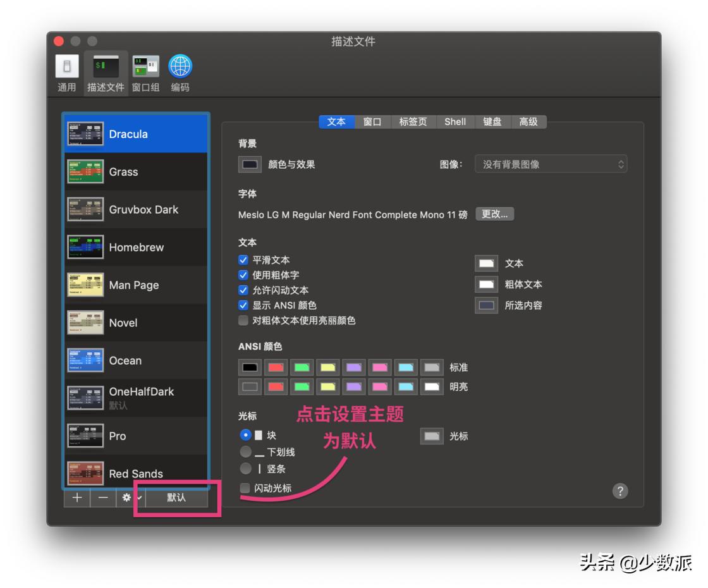Select the 块 block cursor option
Viewport: 708px width, 588px height.
click(x=245, y=435)
